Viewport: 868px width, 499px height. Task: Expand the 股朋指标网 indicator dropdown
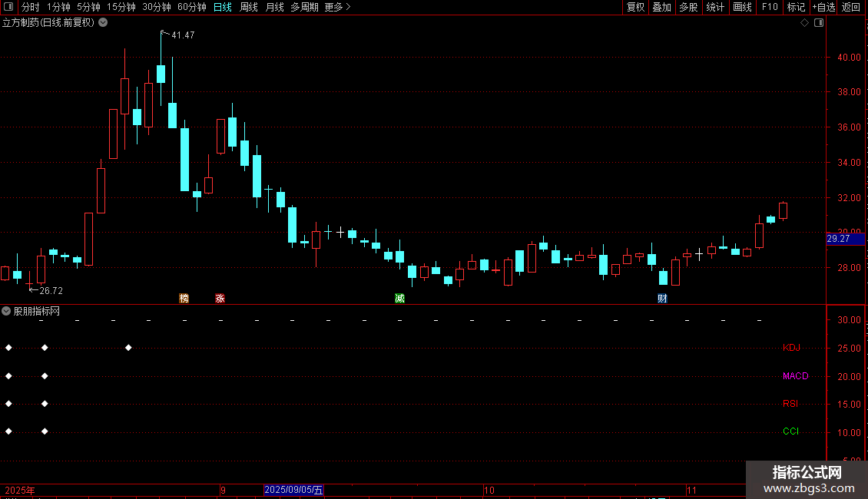pos(6,312)
